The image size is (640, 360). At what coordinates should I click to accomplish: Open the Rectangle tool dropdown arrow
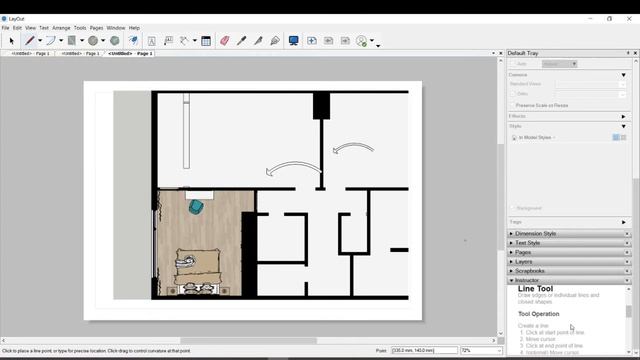(x=82, y=40)
